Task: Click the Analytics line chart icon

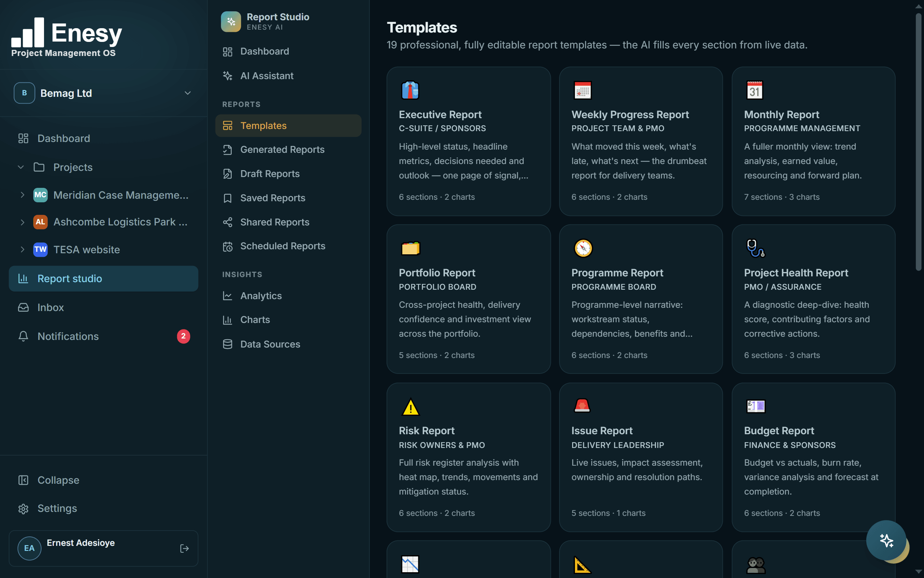Action: pos(227,296)
